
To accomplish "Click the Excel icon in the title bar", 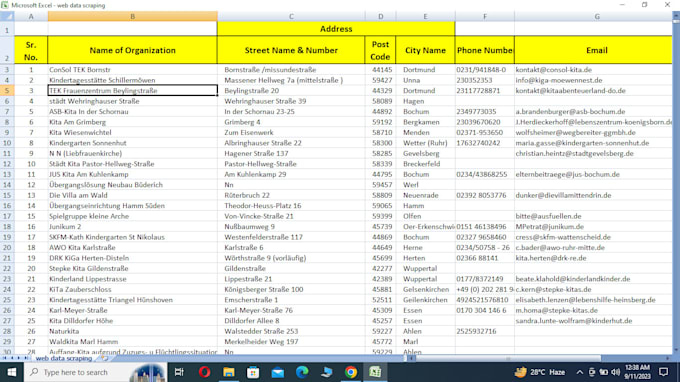I will point(5,5).
